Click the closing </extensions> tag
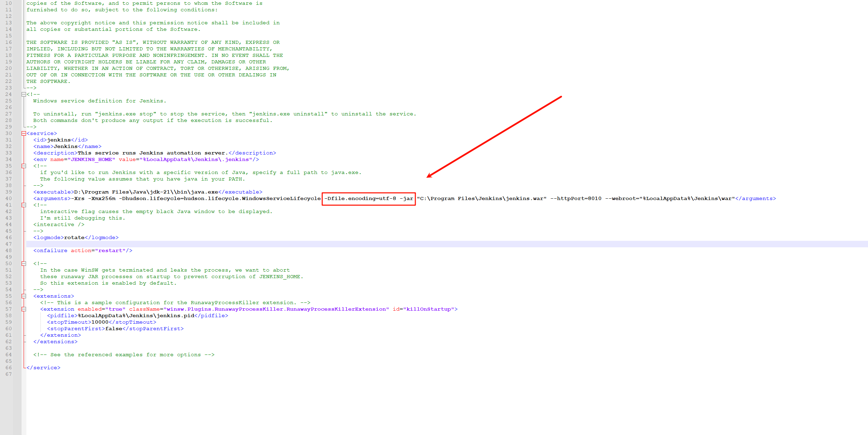868x435 pixels. (x=55, y=342)
